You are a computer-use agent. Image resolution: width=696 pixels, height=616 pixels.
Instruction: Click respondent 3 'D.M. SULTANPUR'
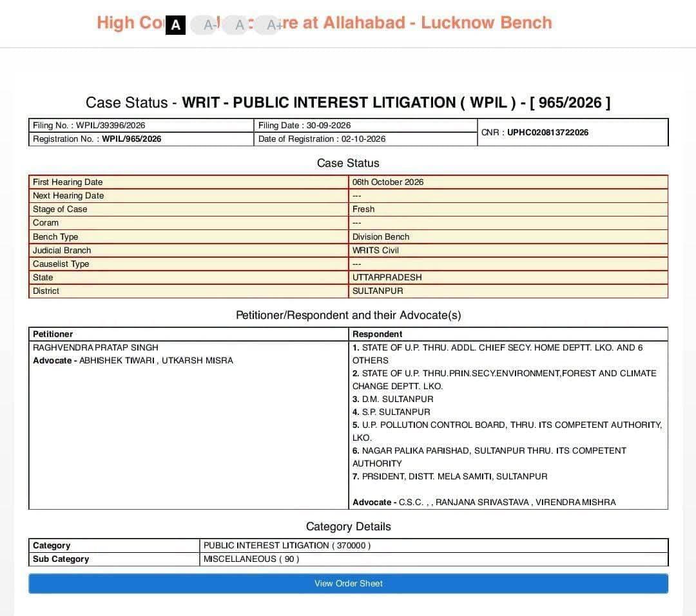393,399
